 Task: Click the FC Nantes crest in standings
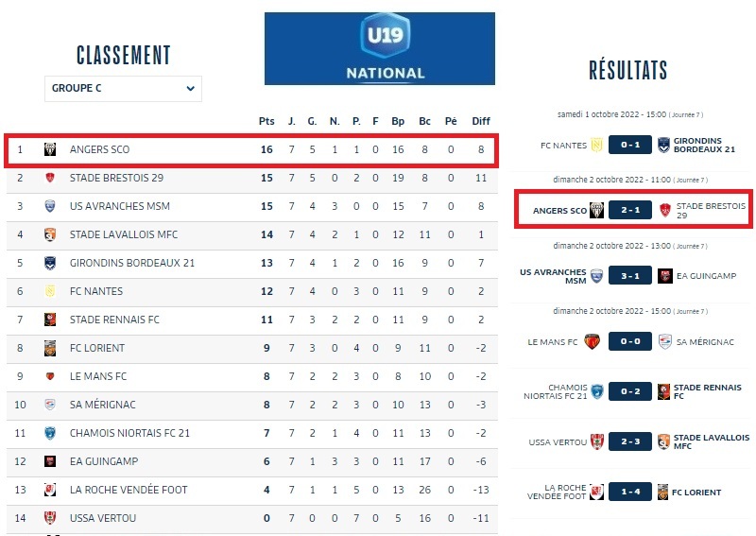tap(50, 291)
